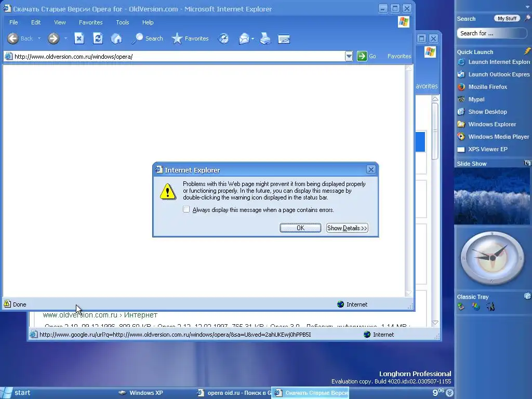
Task: Click the Start button
Action: 16,393
